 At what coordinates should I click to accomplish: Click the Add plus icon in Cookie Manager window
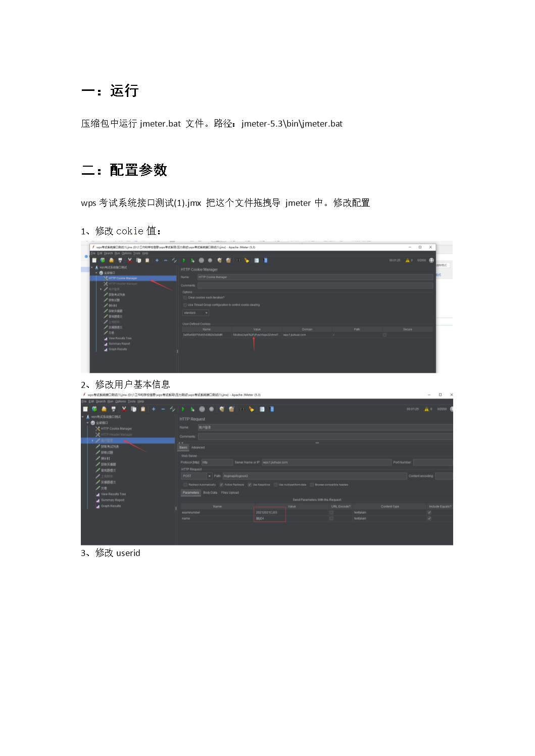[157, 260]
